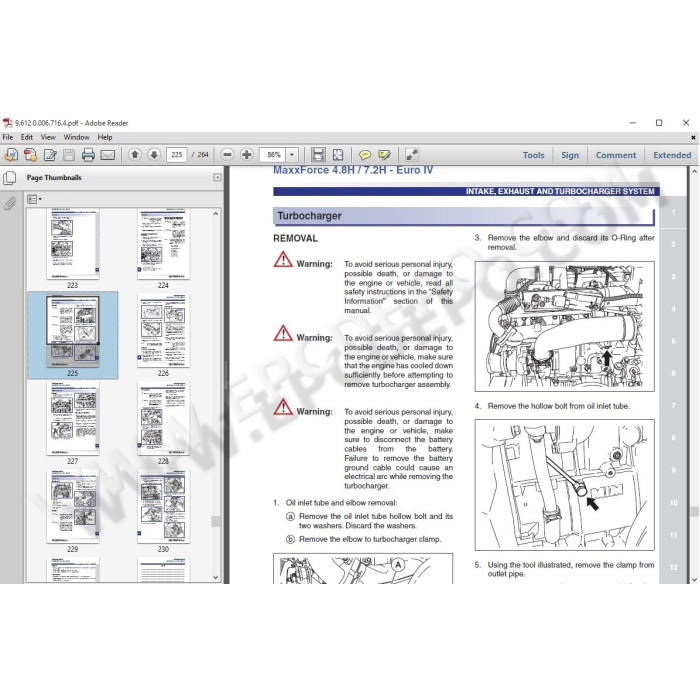Switch to Read Mode icon
This screenshot has width=700, height=700.
pyautogui.click(x=412, y=155)
